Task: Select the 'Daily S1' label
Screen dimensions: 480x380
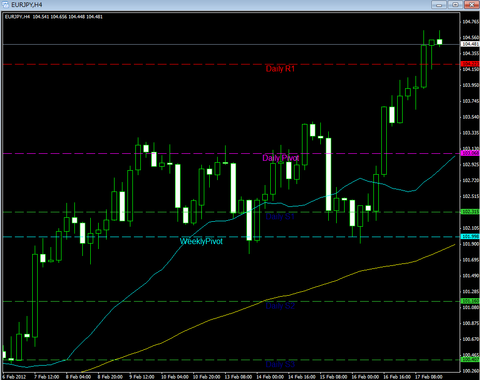Action: (x=280, y=217)
